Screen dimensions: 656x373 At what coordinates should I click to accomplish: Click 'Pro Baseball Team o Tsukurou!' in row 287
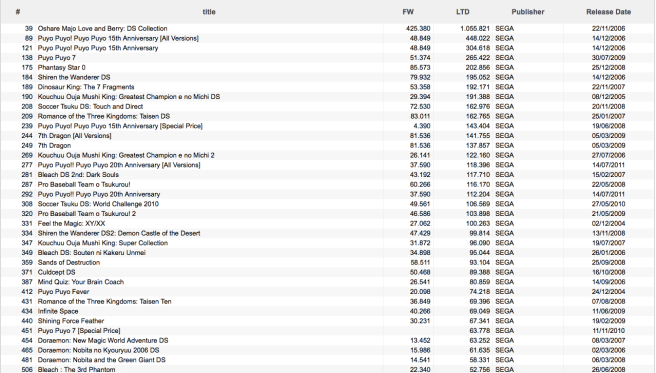(84, 184)
